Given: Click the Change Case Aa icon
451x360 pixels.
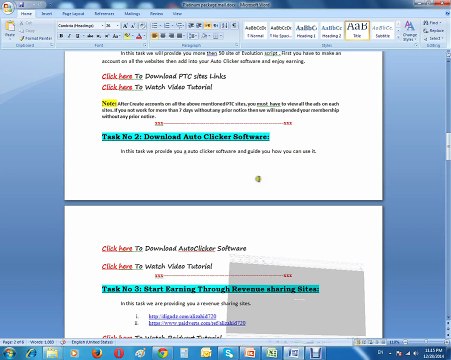Looking at the screenshot, I should [x=116, y=36].
